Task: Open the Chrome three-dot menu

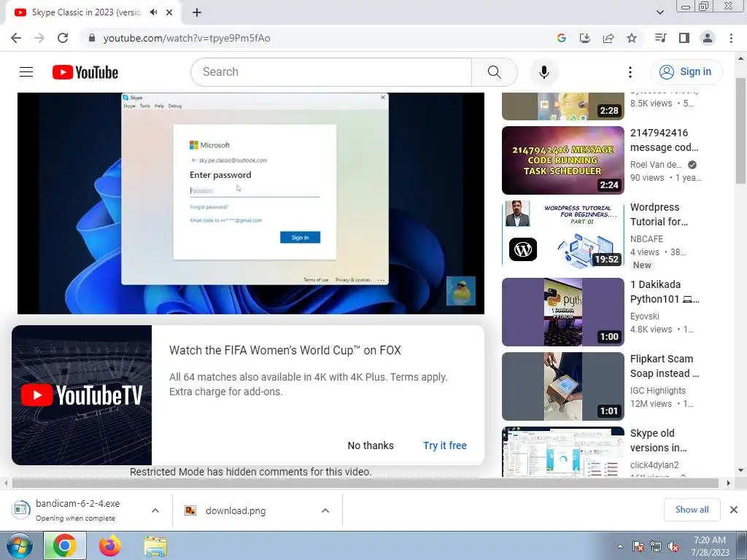Action: (731, 38)
